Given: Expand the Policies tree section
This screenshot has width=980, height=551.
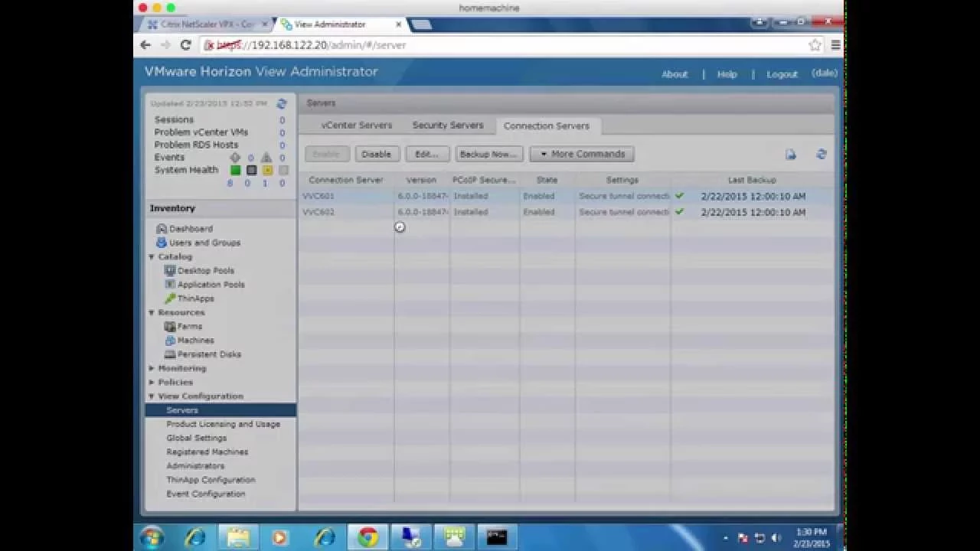Looking at the screenshot, I should 152,383.
